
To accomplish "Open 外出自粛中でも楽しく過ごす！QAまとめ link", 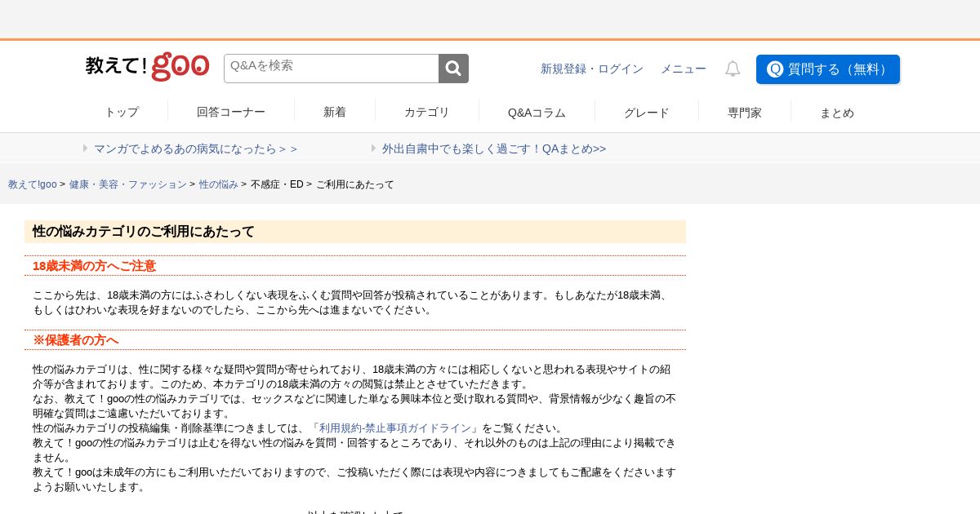I will click(494, 148).
